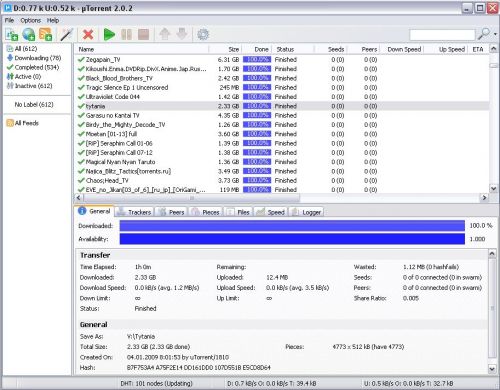
Task: Sort list by Done column header
Action: click(257, 49)
